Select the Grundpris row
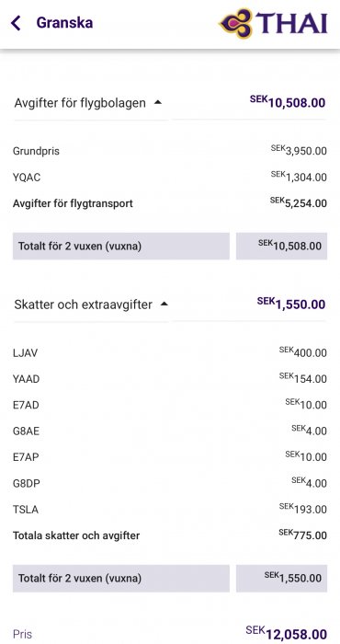The width and height of the screenshot is (340, 644). point(170,151)
